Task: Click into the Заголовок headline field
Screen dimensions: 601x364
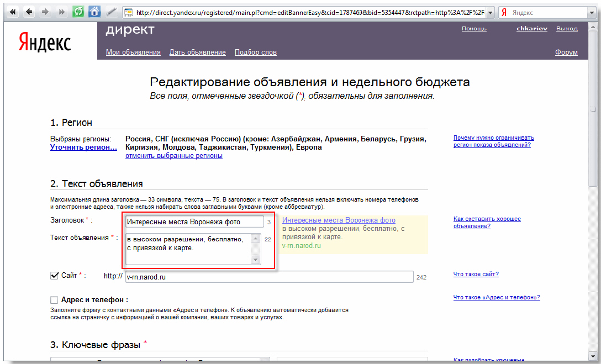Action: coord(194,222)
